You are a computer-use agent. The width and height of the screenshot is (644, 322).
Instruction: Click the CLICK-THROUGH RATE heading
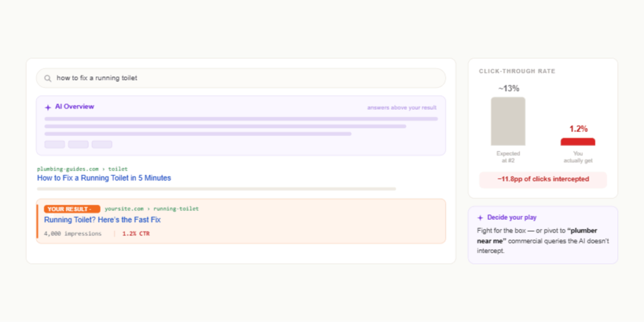click(517, 72)
